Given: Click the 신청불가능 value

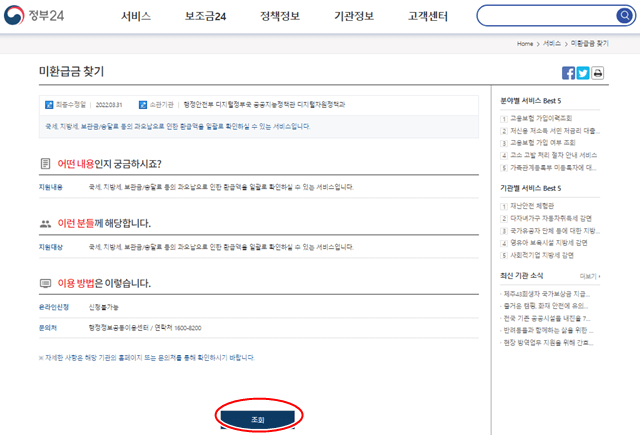Looking at the screenshot, I should coord(104,307).
